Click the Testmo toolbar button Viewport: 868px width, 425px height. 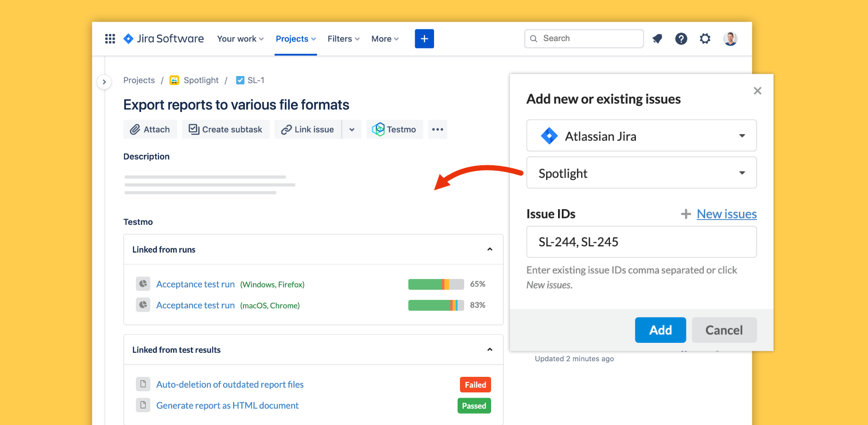[394, 129]
